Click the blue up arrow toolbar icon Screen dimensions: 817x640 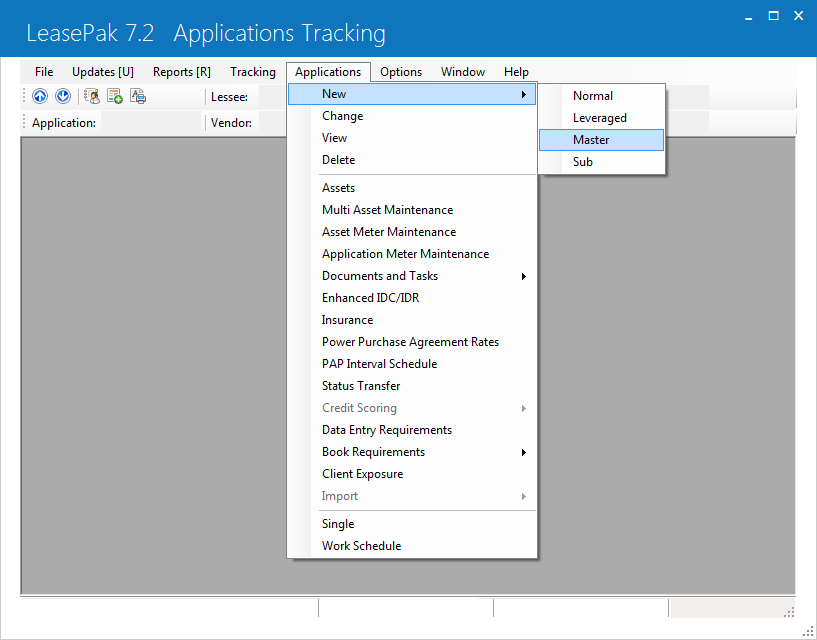40,96
